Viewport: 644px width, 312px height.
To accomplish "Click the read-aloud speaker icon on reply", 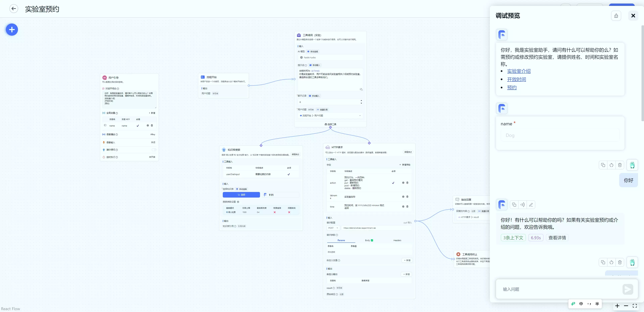I will (x=523, y=205).
